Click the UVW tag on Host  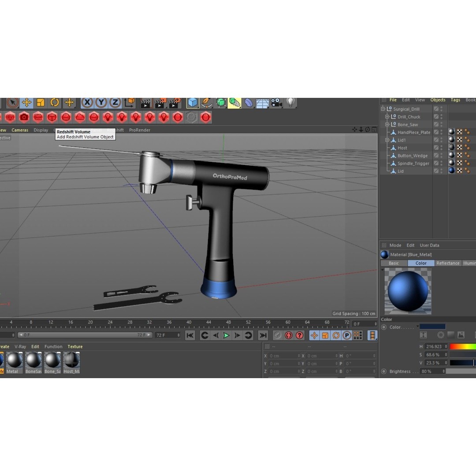[x=460, y=148]
